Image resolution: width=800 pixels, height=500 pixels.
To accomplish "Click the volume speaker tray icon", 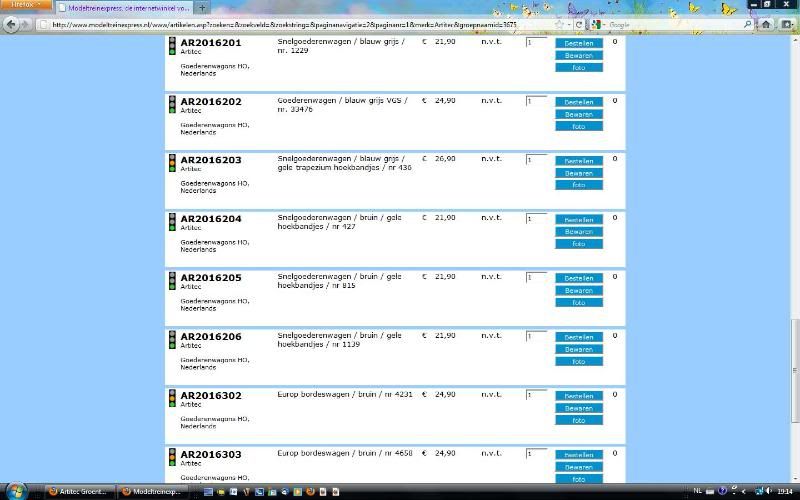I will pyautogui.click(x=769, y=491).
